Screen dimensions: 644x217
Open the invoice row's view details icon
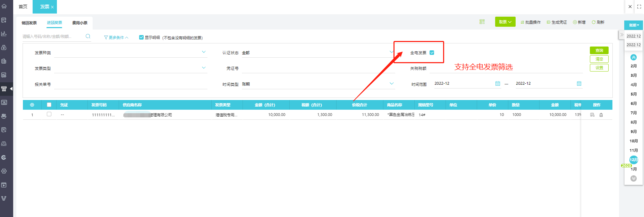coord(592,115)
